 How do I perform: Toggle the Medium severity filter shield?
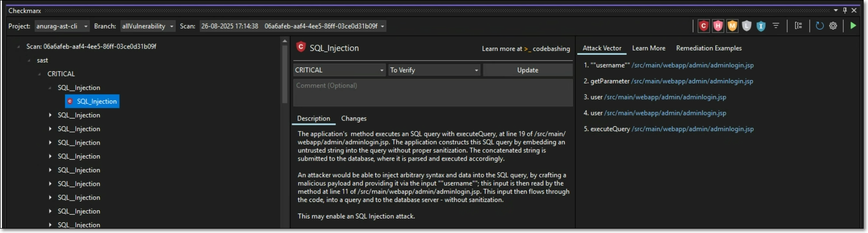point(732,26)
